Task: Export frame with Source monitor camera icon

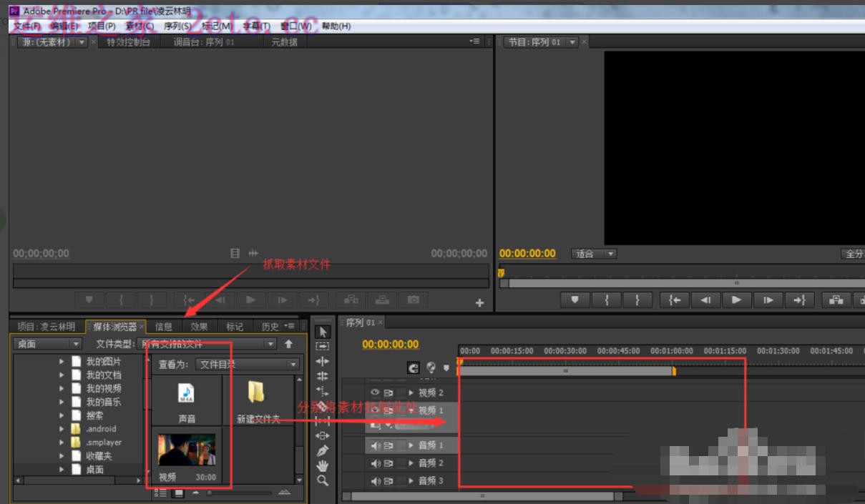Action: (414, 300)
